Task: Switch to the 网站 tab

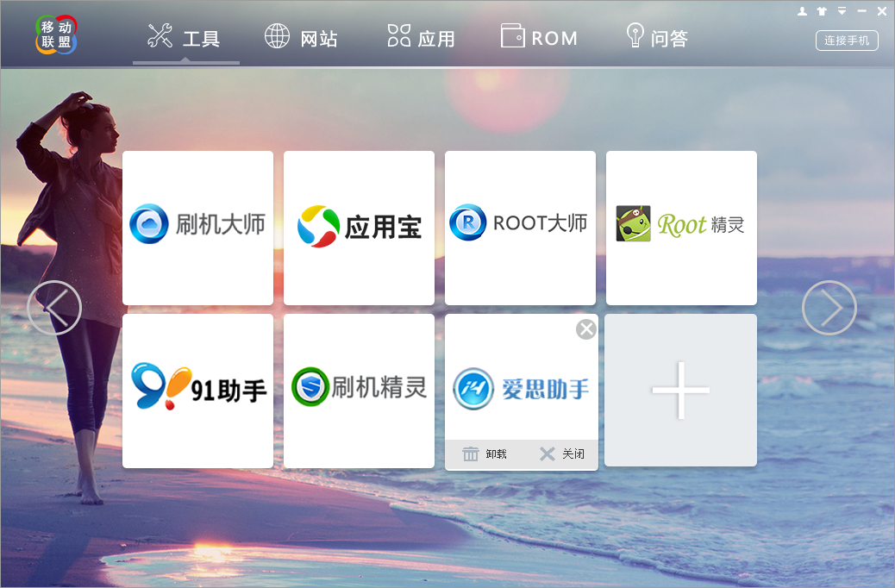Action: tap(301, 38)
